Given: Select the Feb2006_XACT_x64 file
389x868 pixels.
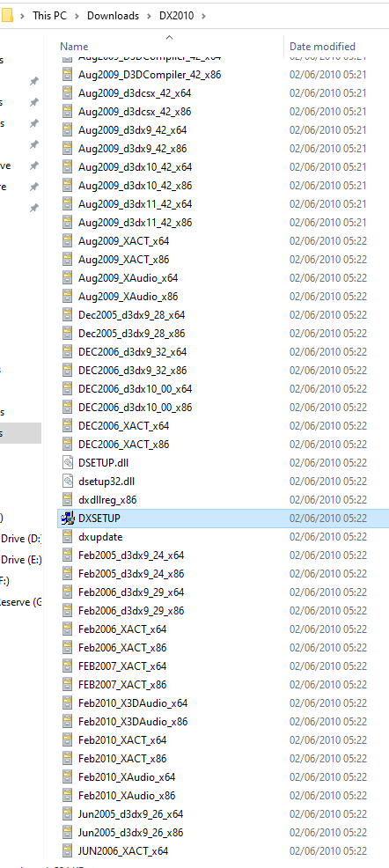Looking at the screenshot, I should click(122, 629).
